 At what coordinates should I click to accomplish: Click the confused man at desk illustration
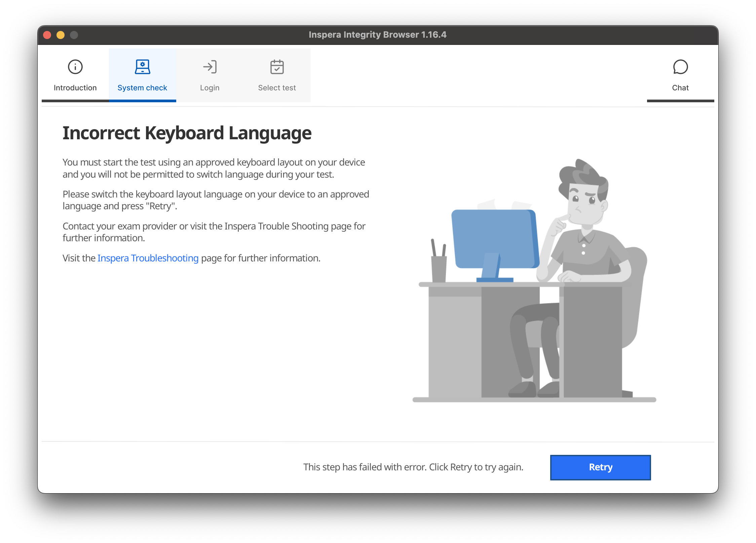coord(534,280)
